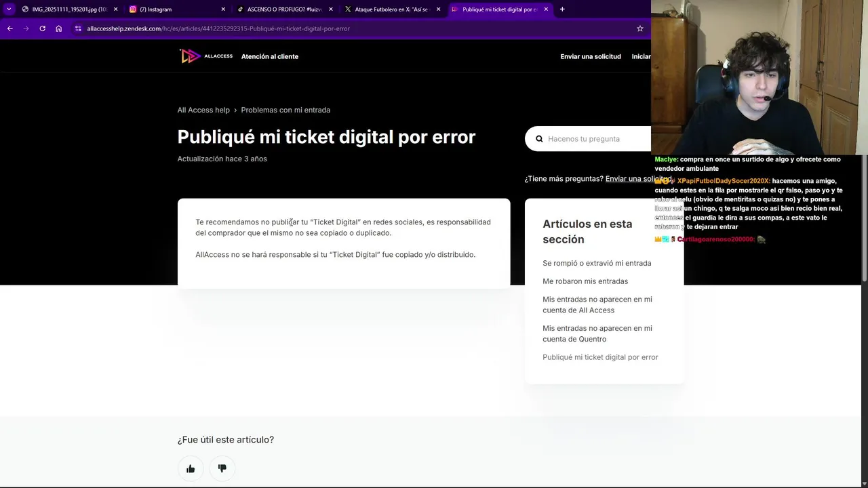Screen dimensions: 868x488
Task: Go to All Access help breadcrumb
Action: [x=203, y=110]
